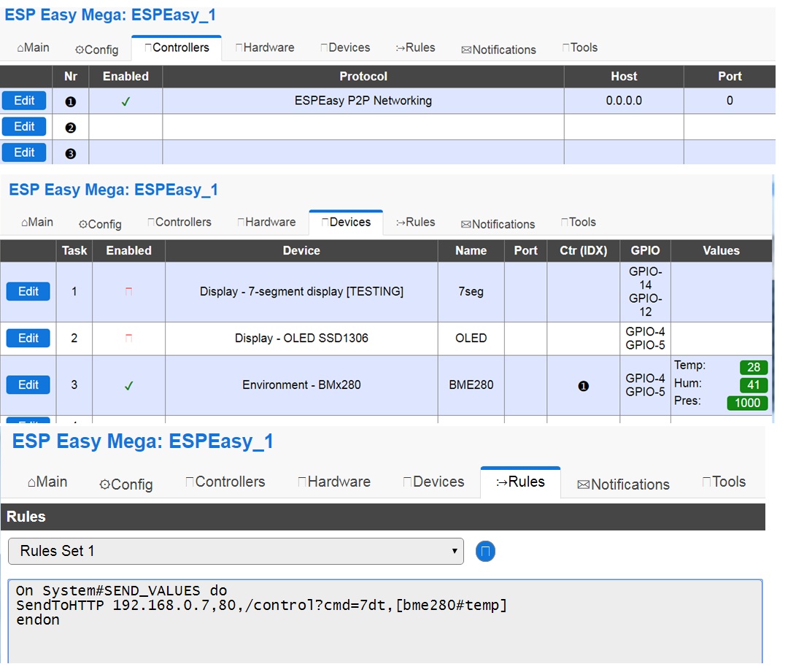The image size is (796, 672).
Task: Select the active Devices tab on the Devices page
Action: [x=346, y=223]
